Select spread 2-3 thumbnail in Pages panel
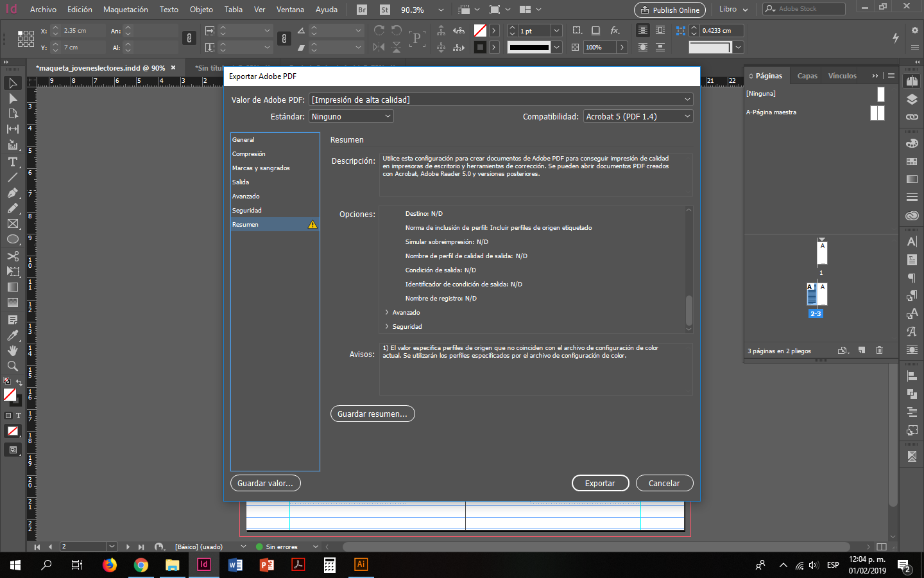Image resolution: width=924 pixels, height=578 pixels. point(816,295)
